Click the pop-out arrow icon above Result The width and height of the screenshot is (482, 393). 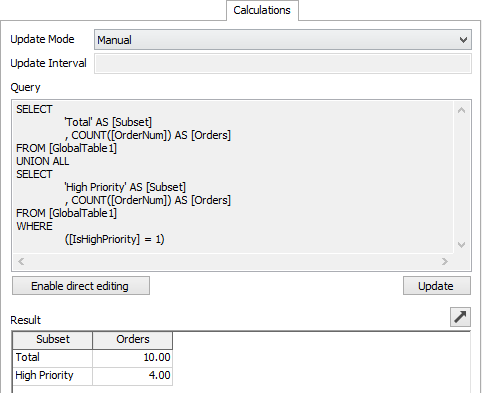coord(460,317)
